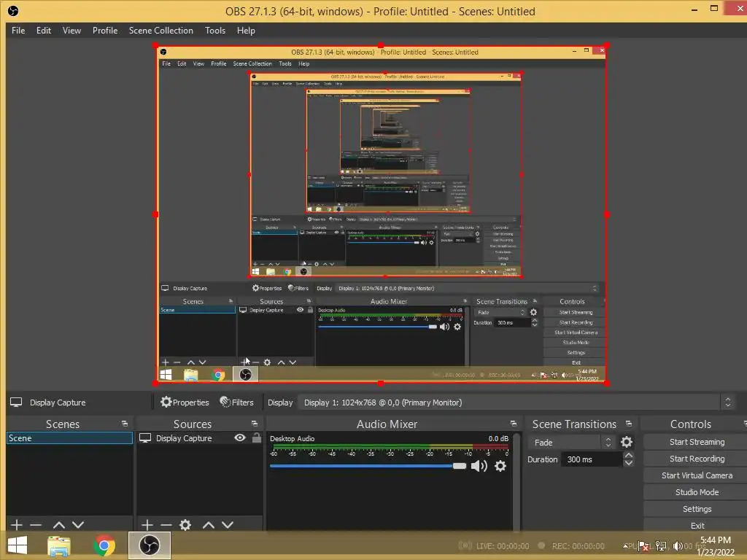
Task: Adjust the Desktop Audio volume slider
Action: pos(368,466)
